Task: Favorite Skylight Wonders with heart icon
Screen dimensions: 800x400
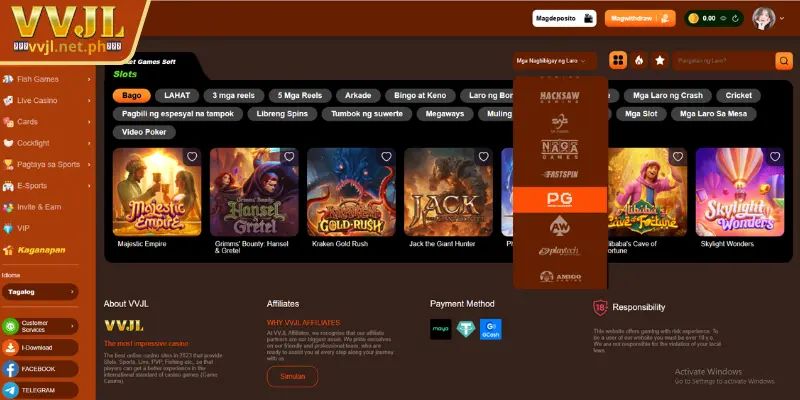Action: 775,157
